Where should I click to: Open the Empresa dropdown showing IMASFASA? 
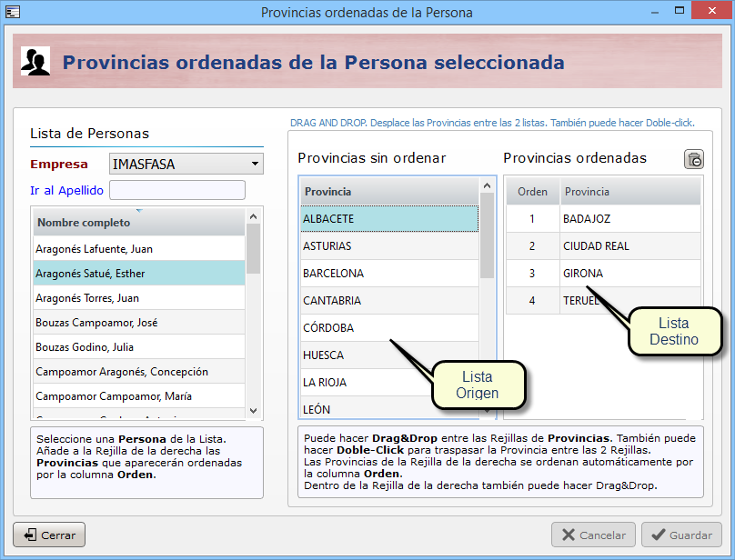(186, 165)
